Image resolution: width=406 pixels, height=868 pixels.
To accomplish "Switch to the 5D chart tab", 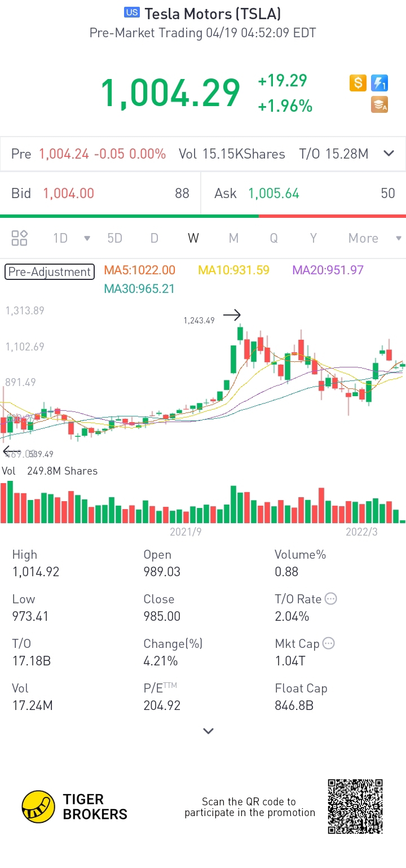I will coord(115,238).
